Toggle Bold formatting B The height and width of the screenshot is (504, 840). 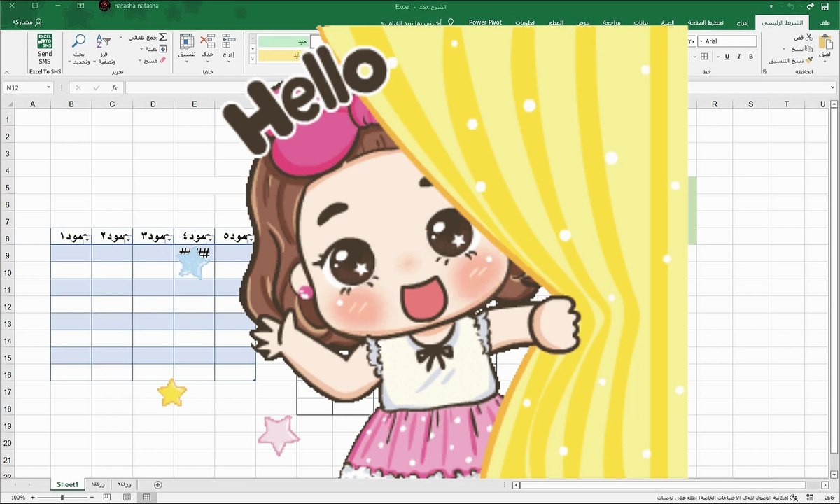[x=752, y=57]
